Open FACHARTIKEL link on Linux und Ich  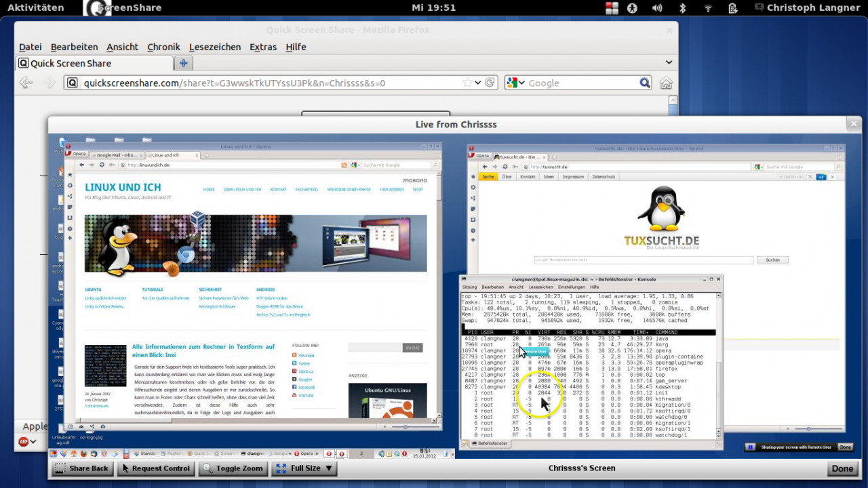307,190
